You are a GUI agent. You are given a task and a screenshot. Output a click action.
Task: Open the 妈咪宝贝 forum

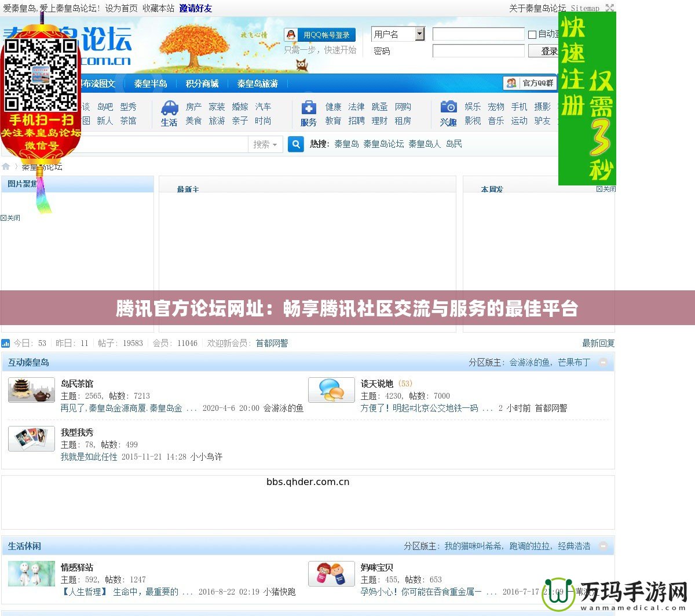click(377, 567)
